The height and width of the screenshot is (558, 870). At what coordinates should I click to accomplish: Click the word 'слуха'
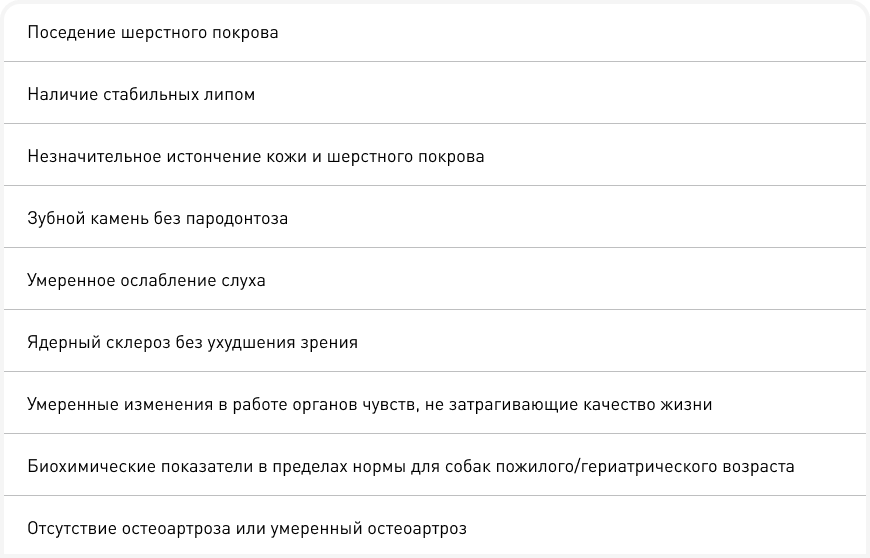click(x=244, y=281)
